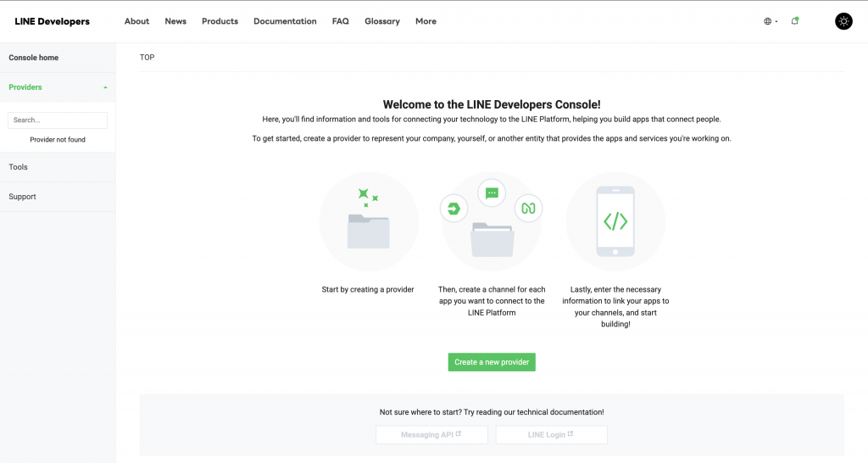868x463 pixels.
Task: Click external-link icon beside LINE Login
Action: click(x=570, y=433)
